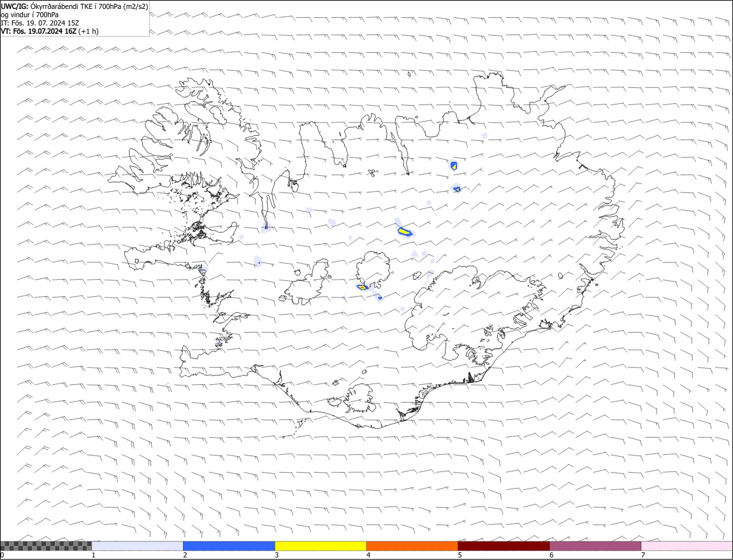
Task: Click legend label '4'
Action: 368,556
